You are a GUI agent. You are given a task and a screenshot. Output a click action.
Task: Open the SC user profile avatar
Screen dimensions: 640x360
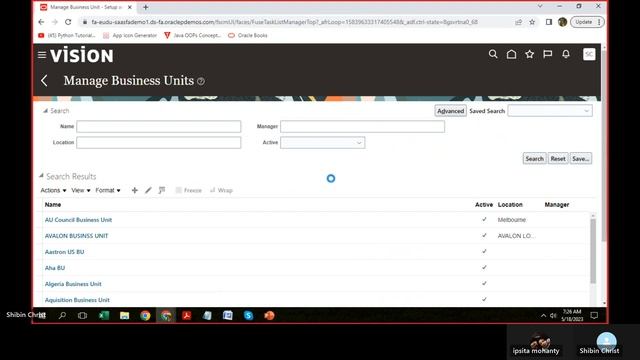point(589,54)
